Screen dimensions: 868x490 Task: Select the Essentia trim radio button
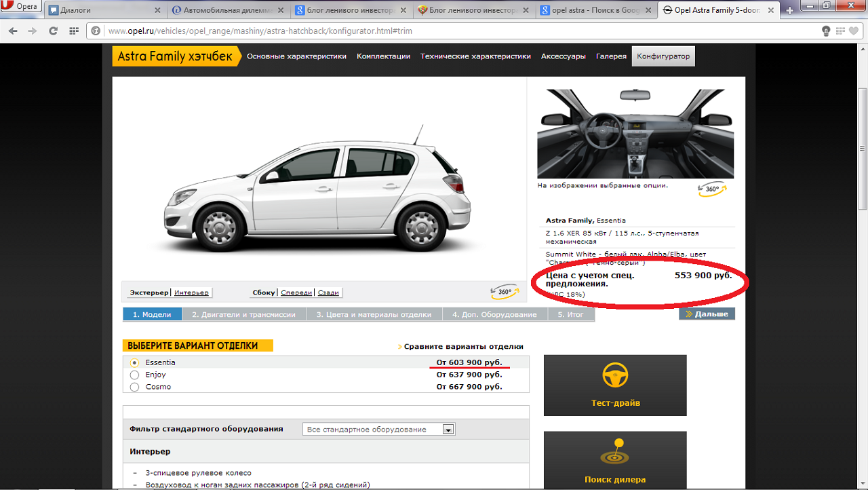[134, 363]
